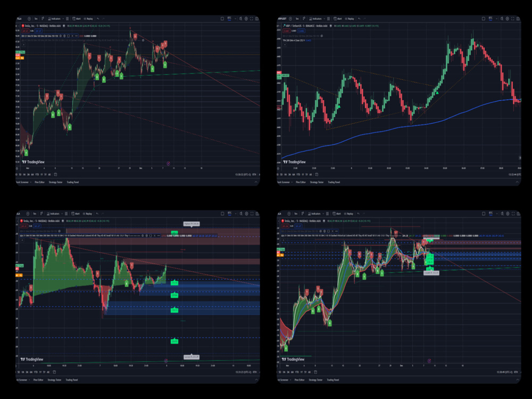Expand the BTC layout dropdown in the top-left chart
532x399 pixels.
click(236, 19)
